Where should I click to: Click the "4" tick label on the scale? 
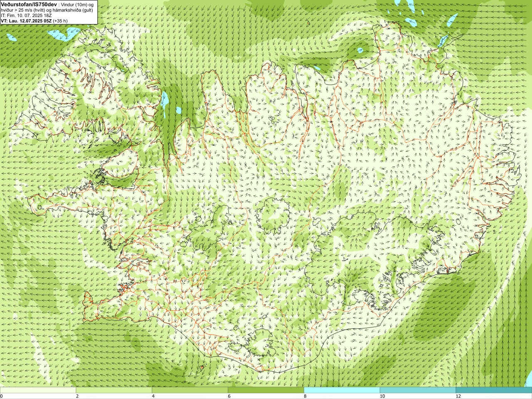point(153,396)
